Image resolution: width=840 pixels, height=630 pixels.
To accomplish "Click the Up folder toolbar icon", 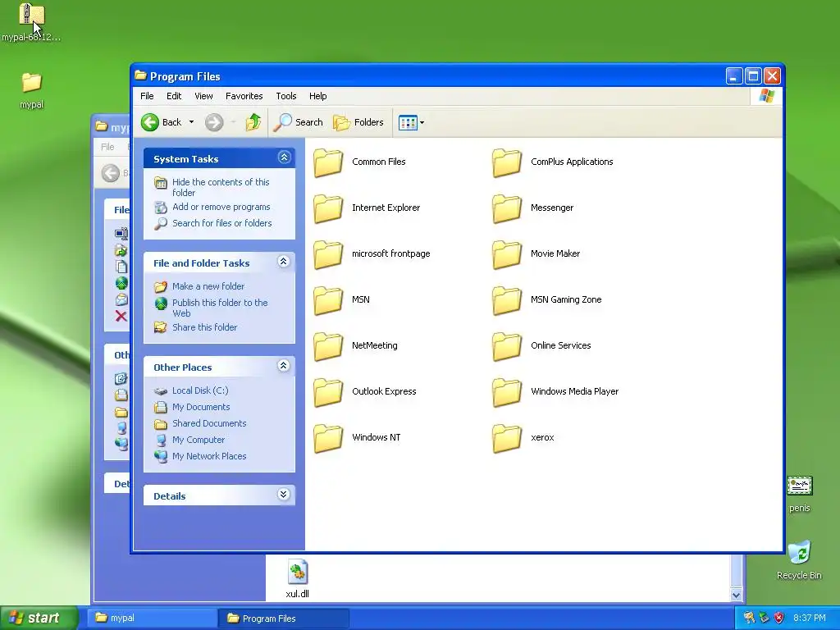I will (253, 122).
